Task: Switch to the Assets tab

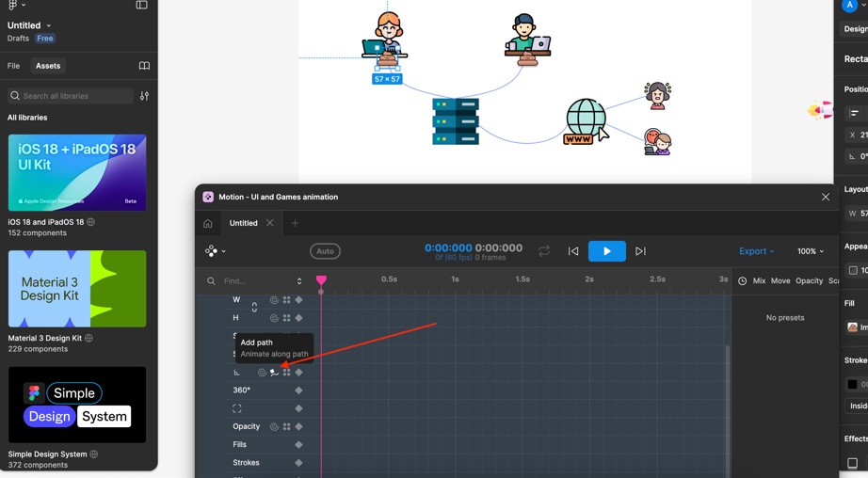Action: (48, 66)
